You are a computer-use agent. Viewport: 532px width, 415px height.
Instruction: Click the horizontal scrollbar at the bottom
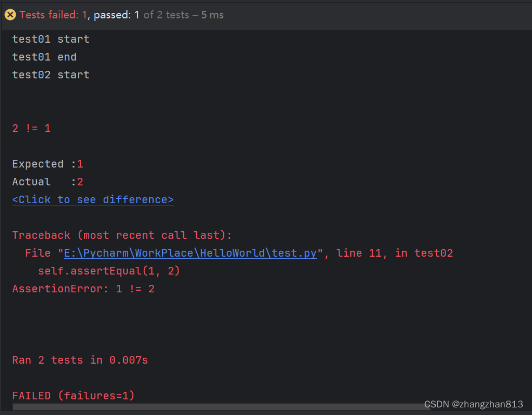(x=221, y=406)
